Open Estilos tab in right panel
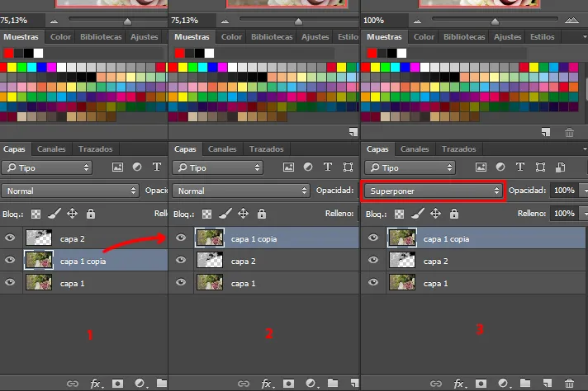Screen dimensions: 588x391 pos(542,36)
